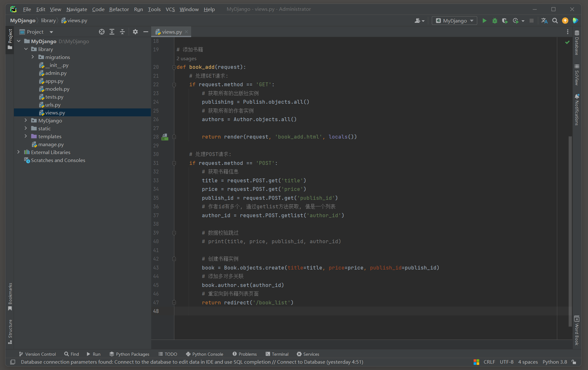Open the Services tool window
The height and width of the screenshot is (370, 588).
coord(308,354)
